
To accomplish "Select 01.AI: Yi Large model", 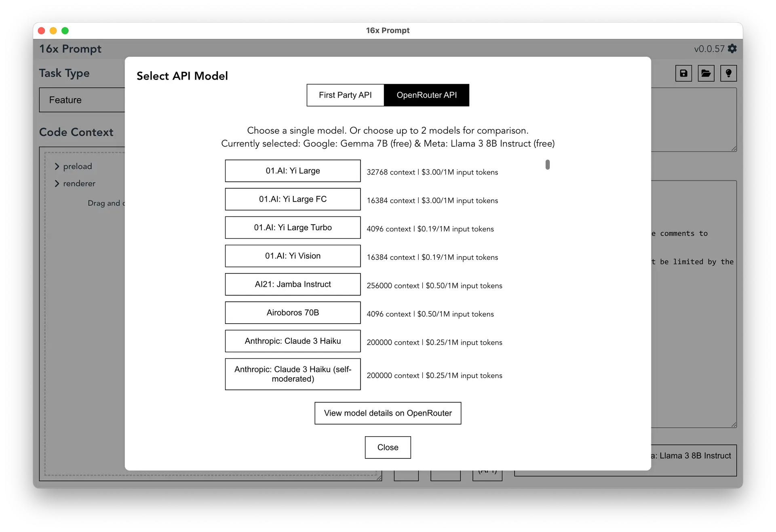I will 293,171.
